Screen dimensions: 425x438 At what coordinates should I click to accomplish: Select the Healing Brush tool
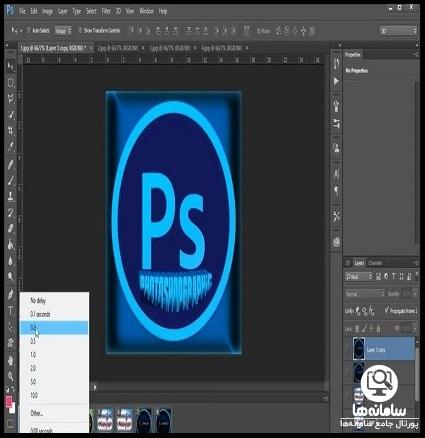click(x=11, y=165)
